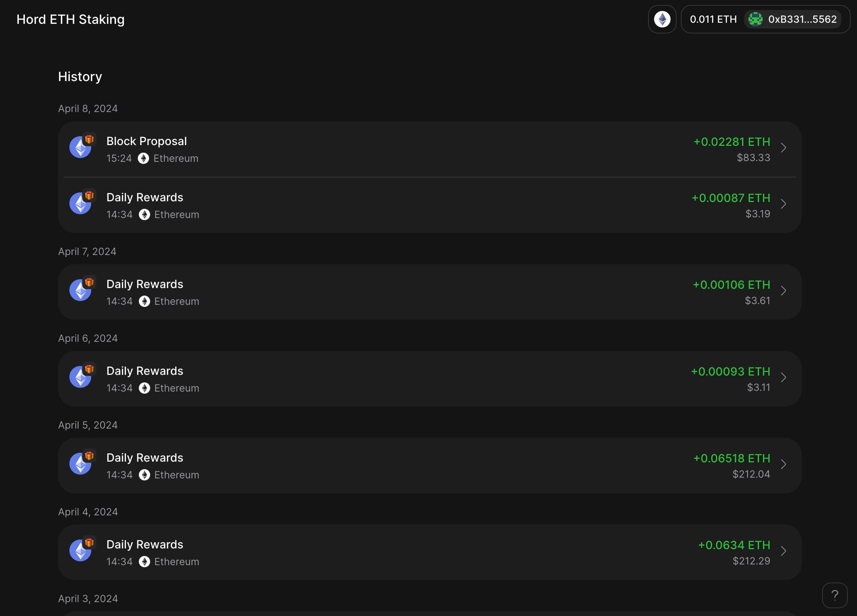
Task: Select the April 8 Daily Rewards transaction row
Action: coord(416,205)
